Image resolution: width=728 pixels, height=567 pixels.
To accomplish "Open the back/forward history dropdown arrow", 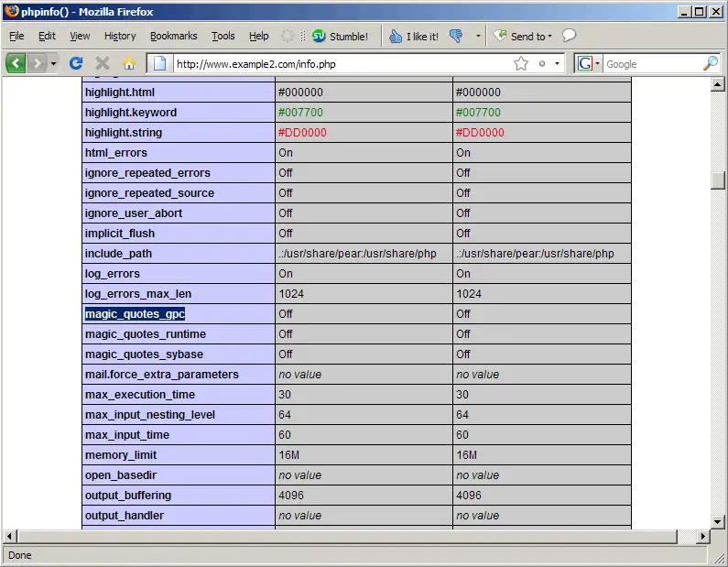I will pyautogui.click(x=53, y=63).
